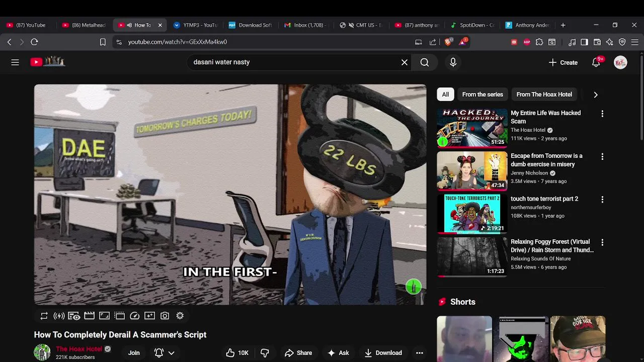Select the 'From The Hoax Hotel' chip
Image resolution: width=644 pixels, height=362 pixels.
tap(544, 95)
